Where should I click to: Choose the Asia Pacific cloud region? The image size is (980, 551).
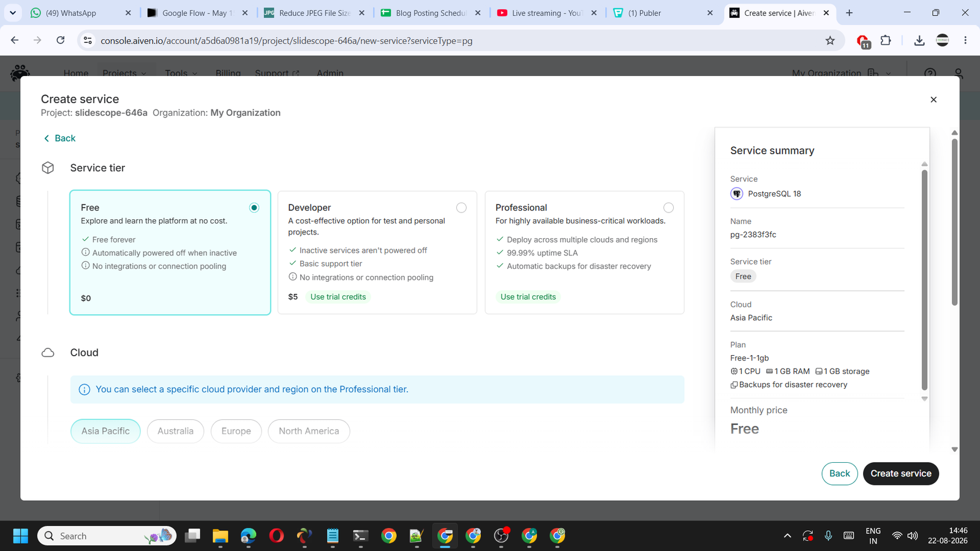coord(106,431)
